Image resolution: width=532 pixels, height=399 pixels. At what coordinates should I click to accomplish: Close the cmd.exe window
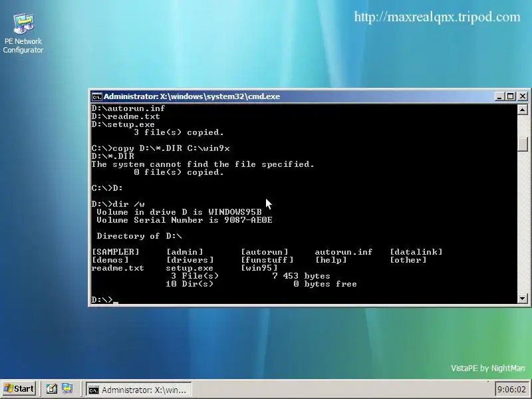(x=523, y=96)
